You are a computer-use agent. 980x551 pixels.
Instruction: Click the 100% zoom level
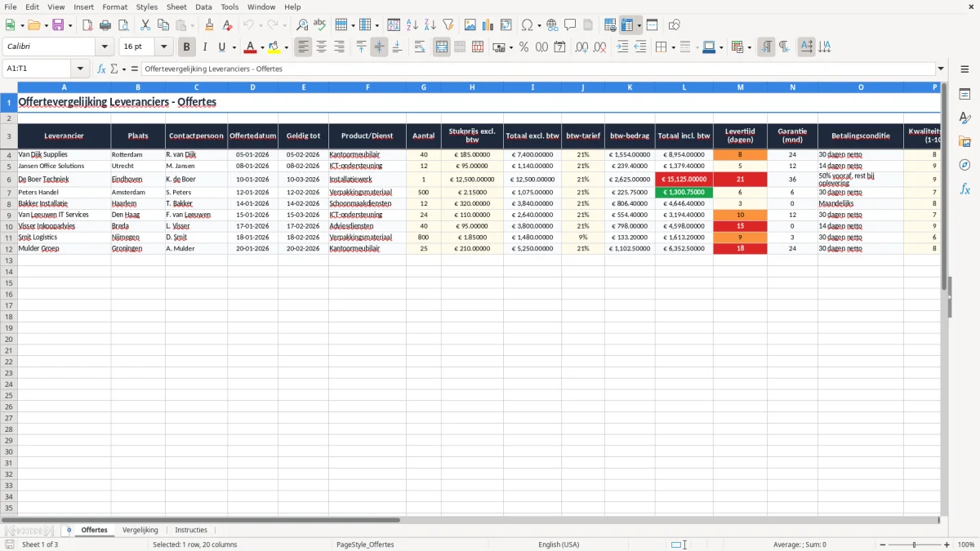coord(965,544)
